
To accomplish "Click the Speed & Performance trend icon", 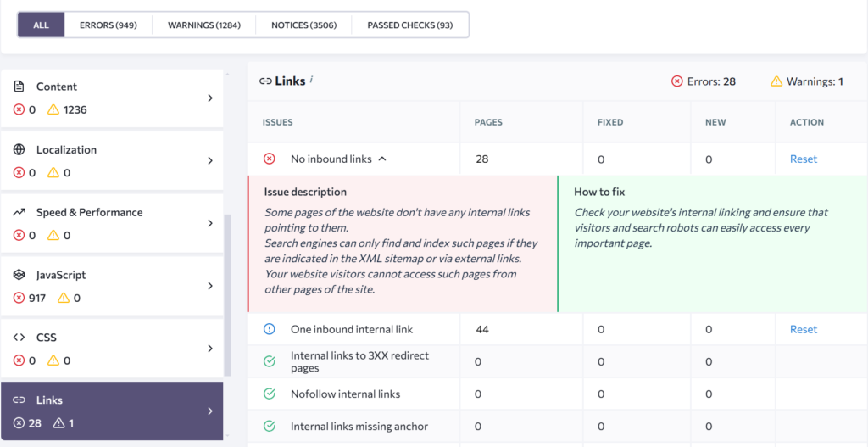I will point(19,212).
